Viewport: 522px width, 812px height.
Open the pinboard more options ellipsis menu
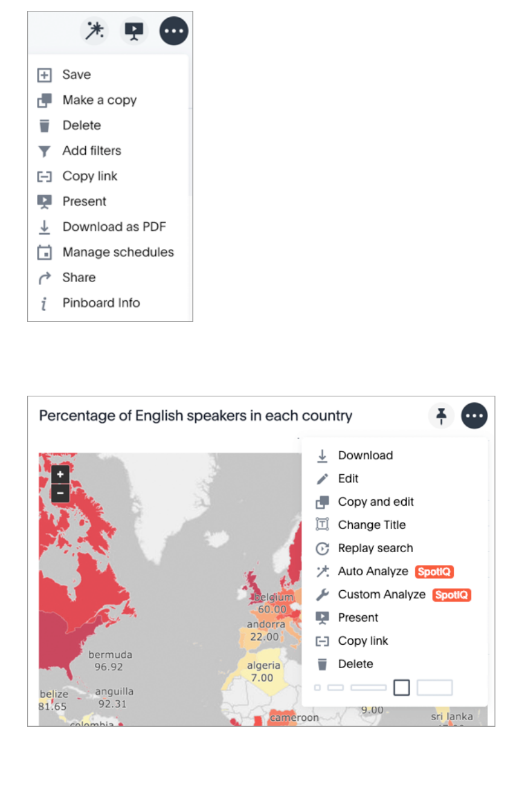(x=174, y=31)
